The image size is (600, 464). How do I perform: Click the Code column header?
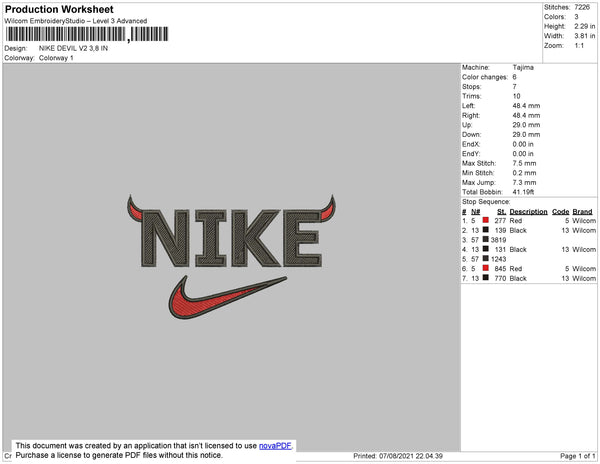click(x=561, y=212)
